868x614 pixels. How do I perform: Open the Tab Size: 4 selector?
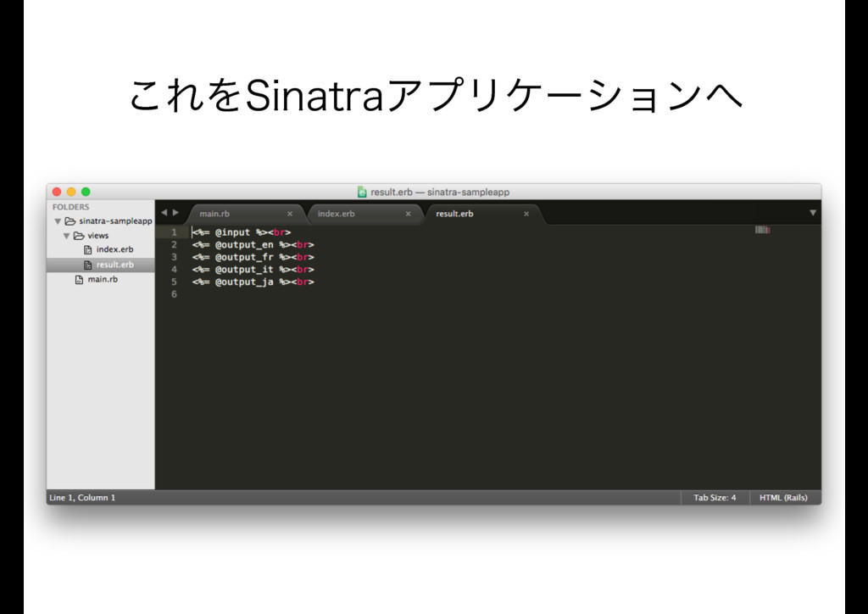(715, 498)
